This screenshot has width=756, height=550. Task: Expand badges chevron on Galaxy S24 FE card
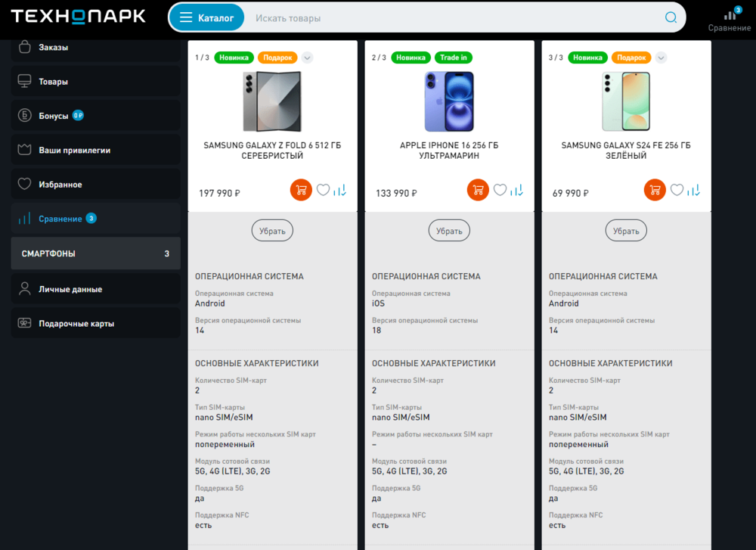(661, 57)
